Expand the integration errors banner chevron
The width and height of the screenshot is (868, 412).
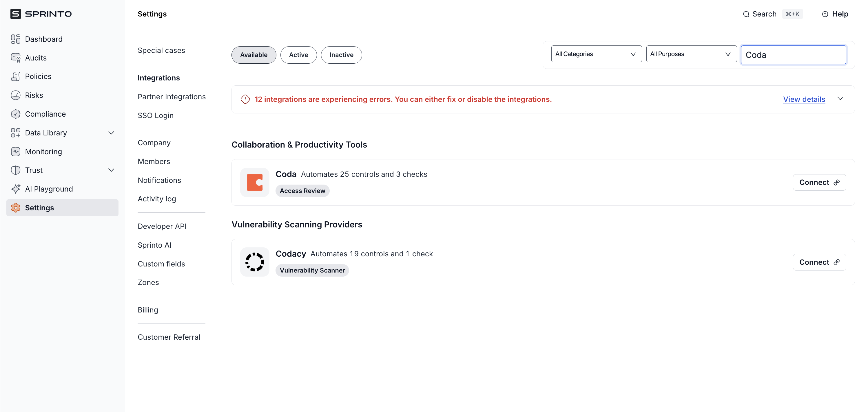click(840, 99)
